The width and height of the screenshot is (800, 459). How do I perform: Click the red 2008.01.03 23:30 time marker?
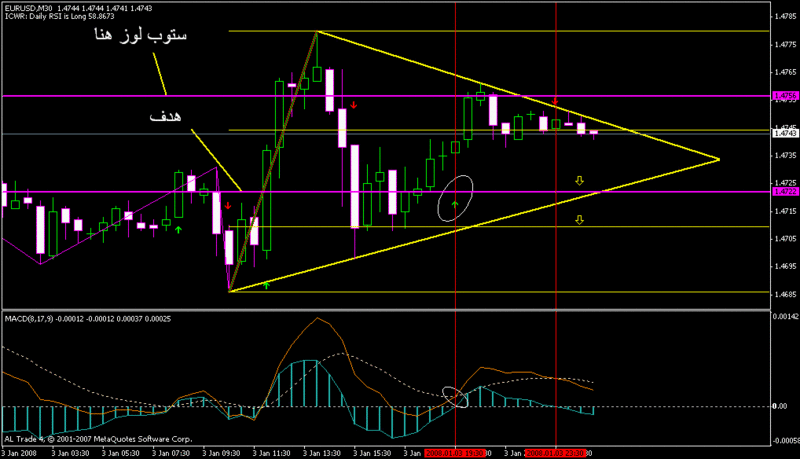(556, 453)
